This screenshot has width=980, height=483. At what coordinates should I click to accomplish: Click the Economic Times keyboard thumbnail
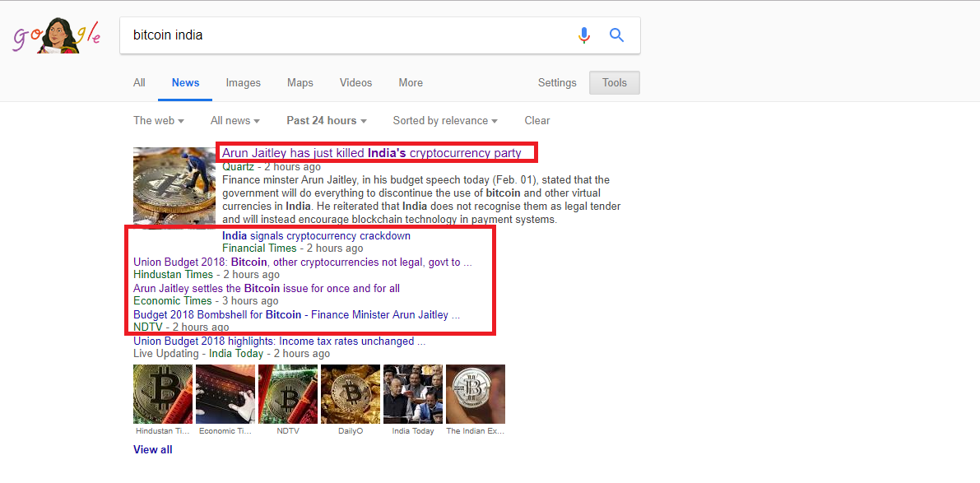tap(225, 394)
